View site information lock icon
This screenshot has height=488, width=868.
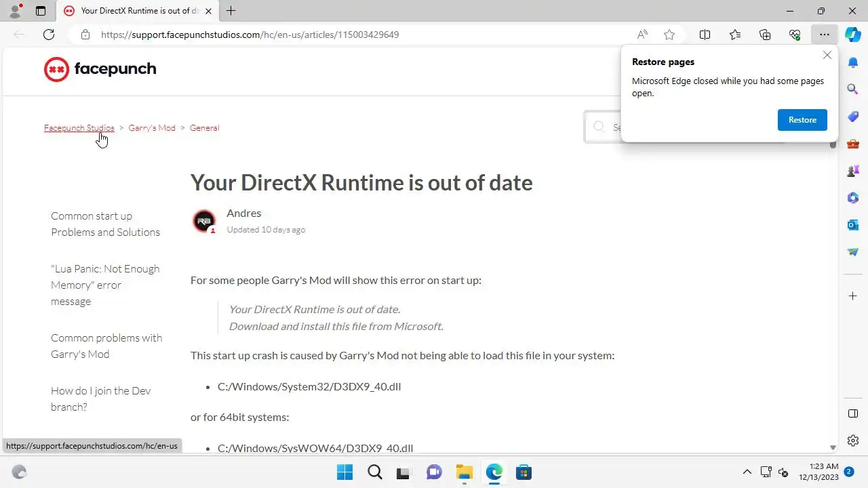click(85, 35)
